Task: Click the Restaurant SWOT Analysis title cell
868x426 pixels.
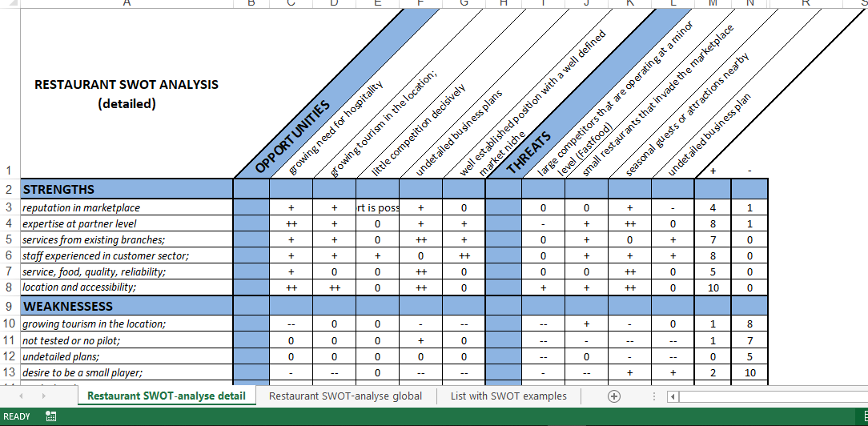Action: (x=127, y=94)
